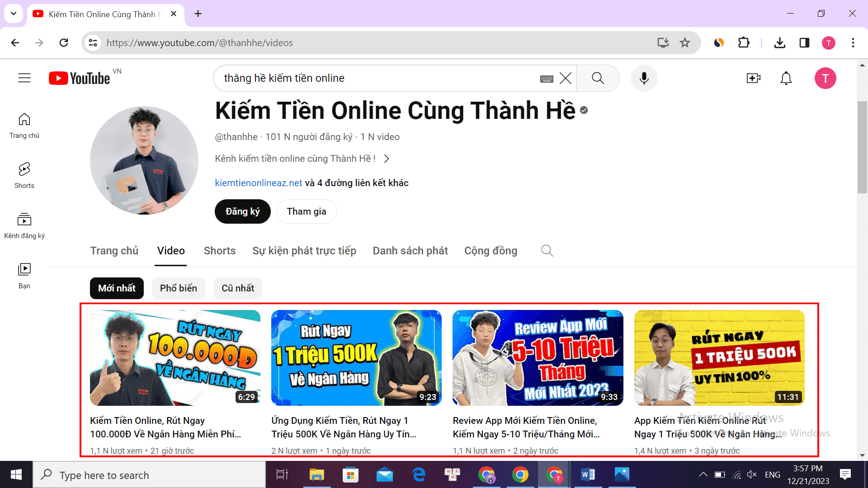
Task: Open the Danh sách phát tab
Action: tap(410, 251)
